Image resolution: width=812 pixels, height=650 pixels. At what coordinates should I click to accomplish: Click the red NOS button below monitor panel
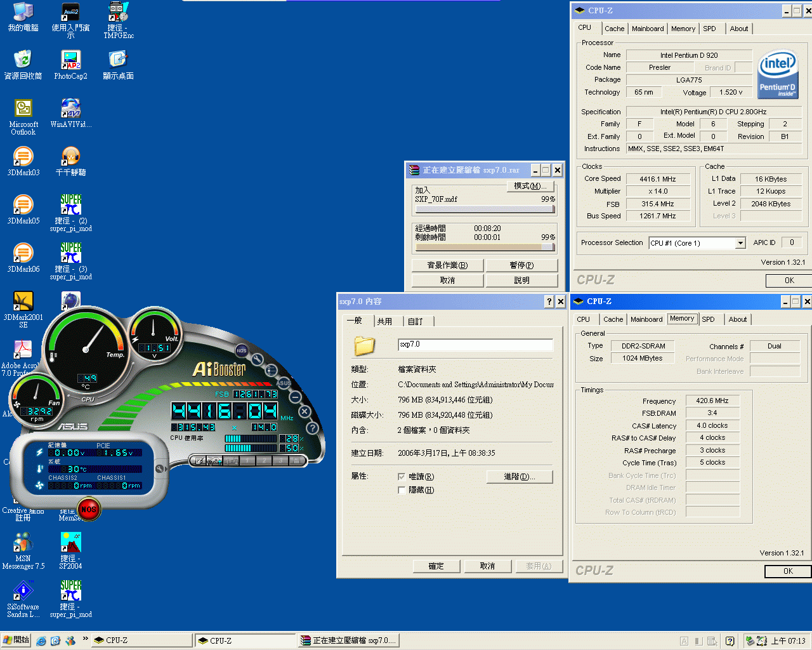point(89,509)
